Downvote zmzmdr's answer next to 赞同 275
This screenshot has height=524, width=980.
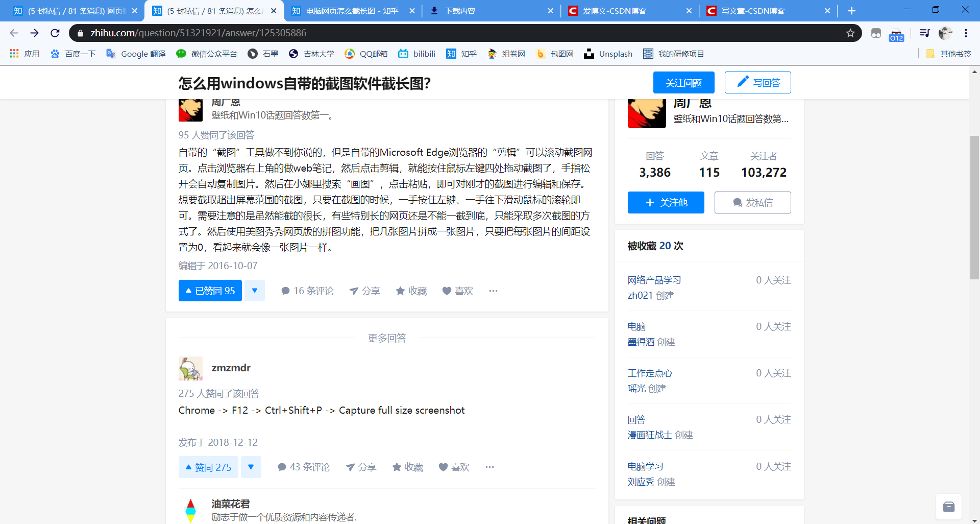point(251,467)
